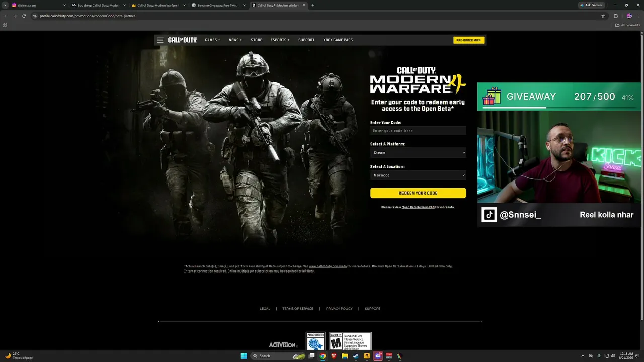Open the Windows Start menu
644x362 pixels.
(x=244, y=356)
